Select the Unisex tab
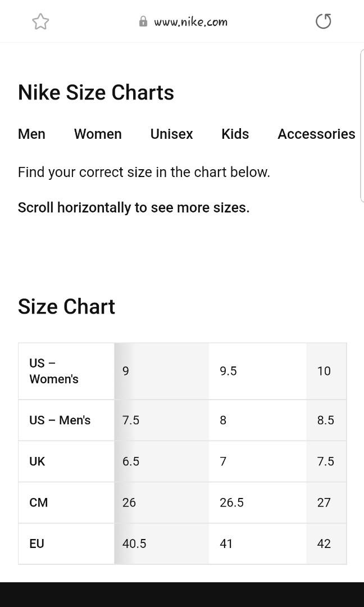The height and width of the screenshot is (607, 364). pos(171,134)
